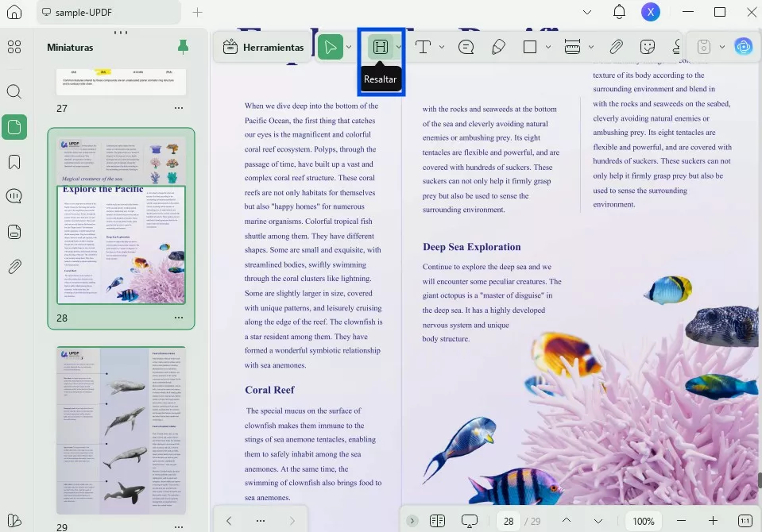Open options menu for page 28 thumbnail
This screenshot has width=762, height=532.
(179, 318)
